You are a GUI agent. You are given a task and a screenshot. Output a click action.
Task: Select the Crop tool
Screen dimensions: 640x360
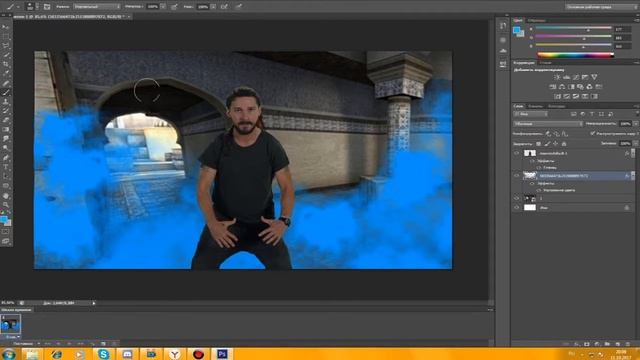coord(6,64)
